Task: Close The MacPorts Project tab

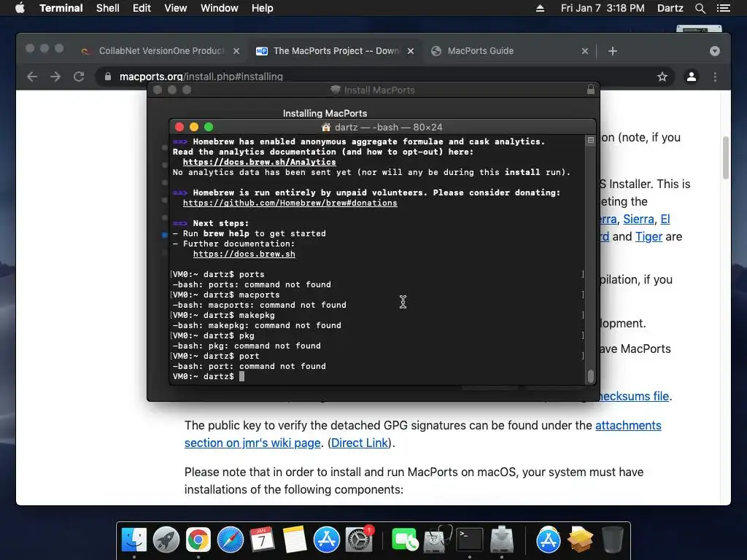Action: pos(411,51)
